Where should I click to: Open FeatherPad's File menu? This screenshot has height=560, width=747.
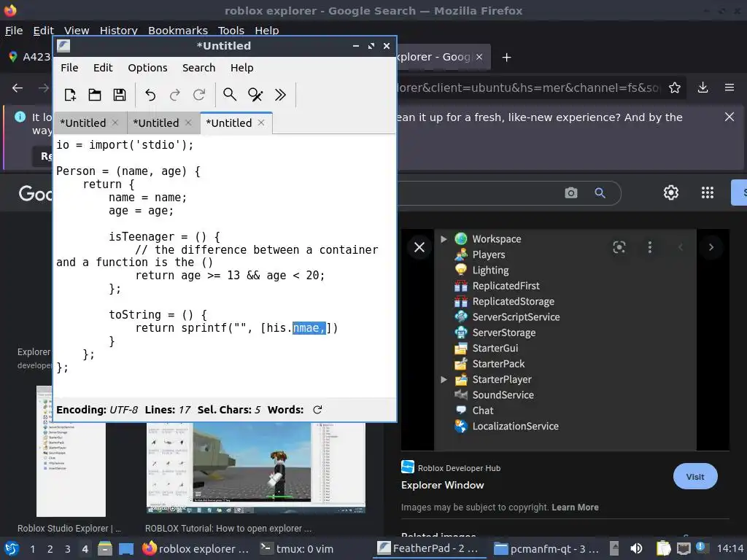(x=69, y=68)
